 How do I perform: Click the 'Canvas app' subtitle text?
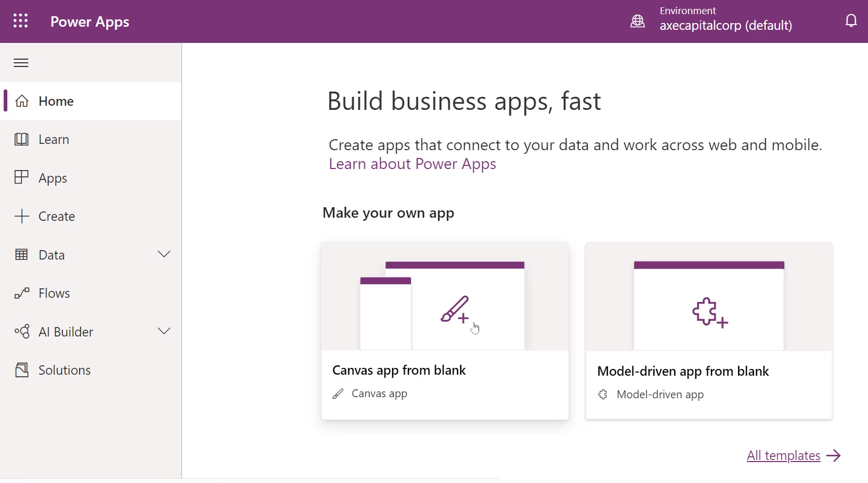coord(380,394)
